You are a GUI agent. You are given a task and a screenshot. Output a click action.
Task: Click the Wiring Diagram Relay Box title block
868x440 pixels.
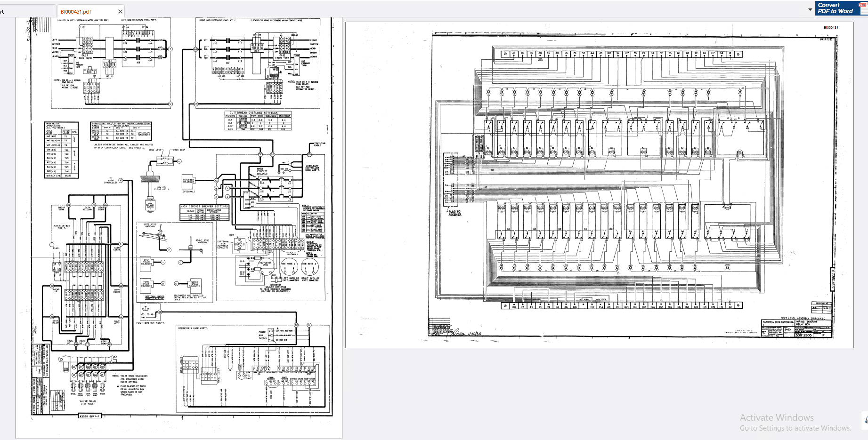pos(813,323)
